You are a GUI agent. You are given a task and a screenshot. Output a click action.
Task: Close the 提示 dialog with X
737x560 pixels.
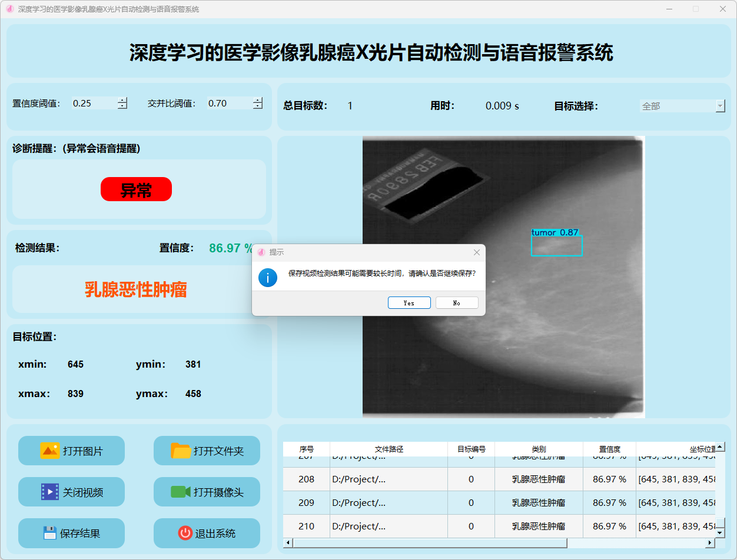(x=477, y=252)
